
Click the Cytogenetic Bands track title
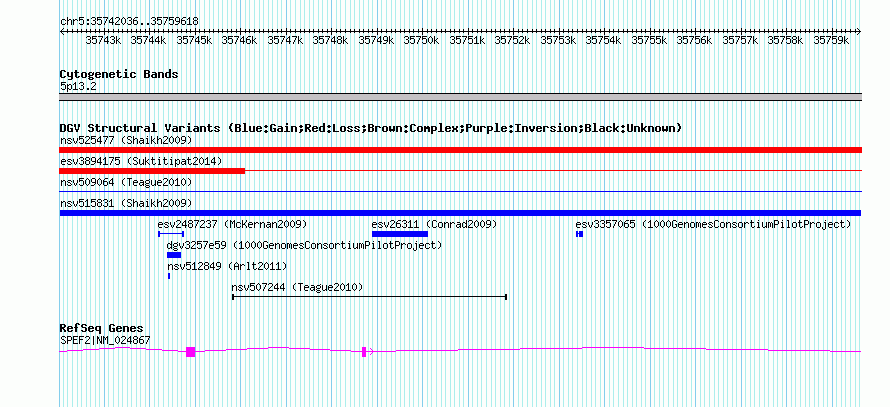(x=119, y=74)
